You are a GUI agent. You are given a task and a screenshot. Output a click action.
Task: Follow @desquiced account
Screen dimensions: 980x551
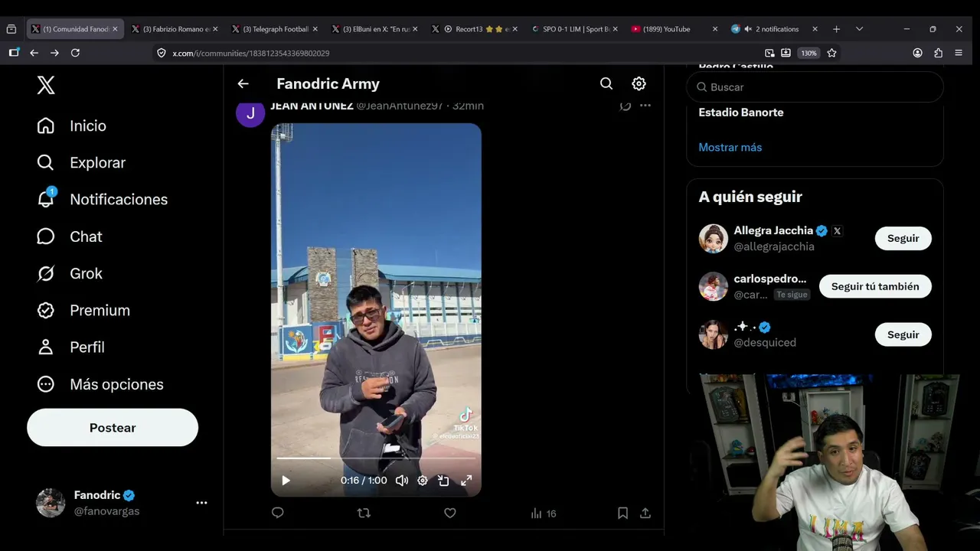point(903,334)
